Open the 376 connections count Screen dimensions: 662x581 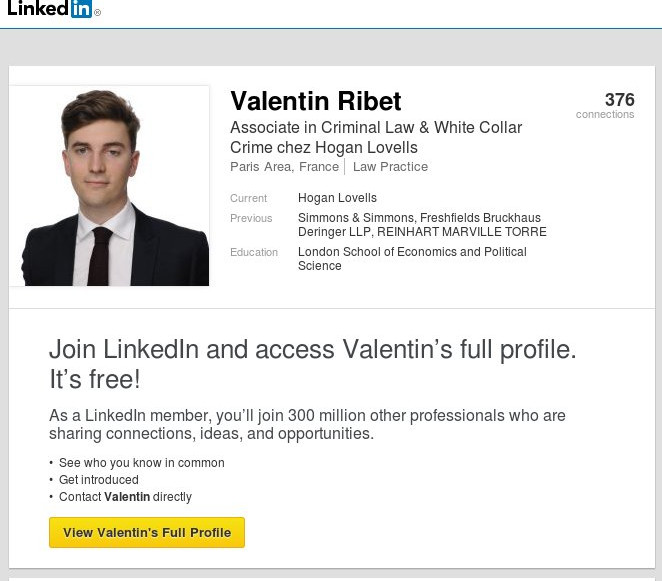605,105
